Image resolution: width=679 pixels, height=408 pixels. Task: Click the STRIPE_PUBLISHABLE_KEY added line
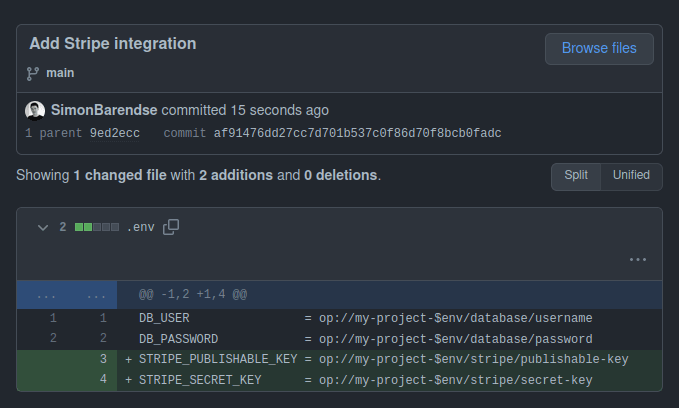[340, 359]
